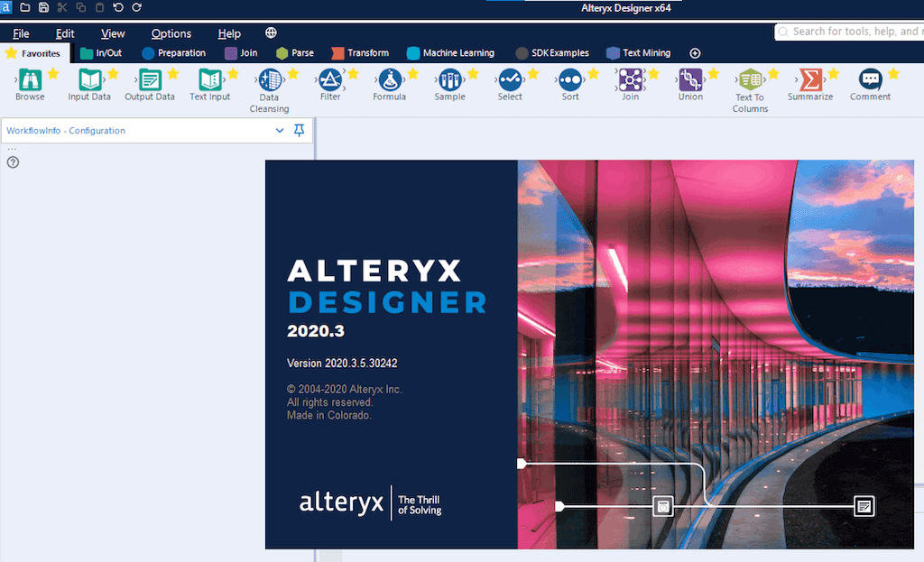Toggle favorite star on Comment tool
The image size is (924, 562).
tap(893, 74)
